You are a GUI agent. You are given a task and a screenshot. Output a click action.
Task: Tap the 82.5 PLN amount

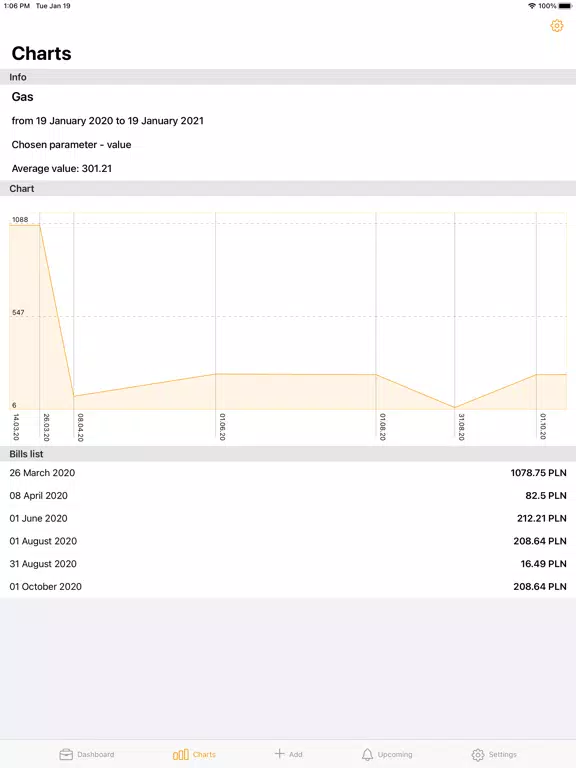click(x=546, y=495)
